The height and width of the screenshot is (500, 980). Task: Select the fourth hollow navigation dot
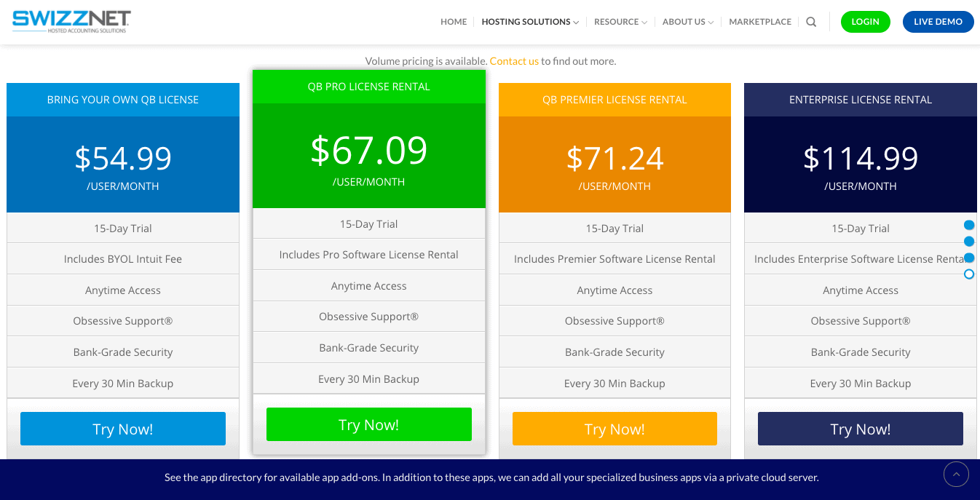click(969, 274)
